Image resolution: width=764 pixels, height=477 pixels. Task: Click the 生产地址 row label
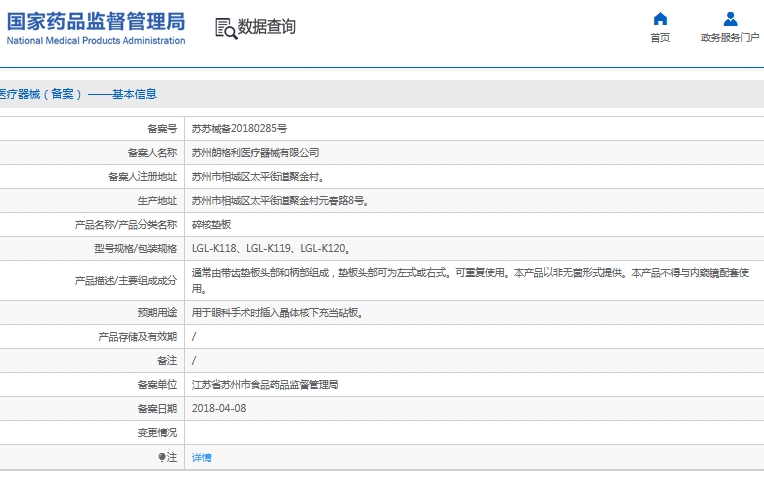coord(157,201)
